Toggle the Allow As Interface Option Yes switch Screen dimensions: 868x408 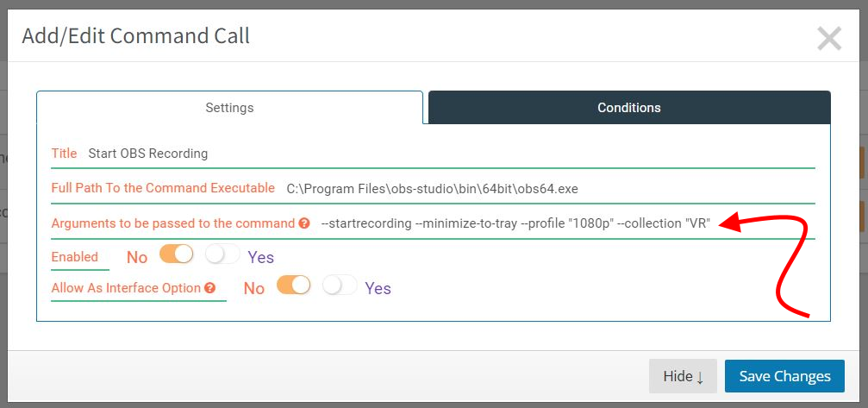click(340, 286)
